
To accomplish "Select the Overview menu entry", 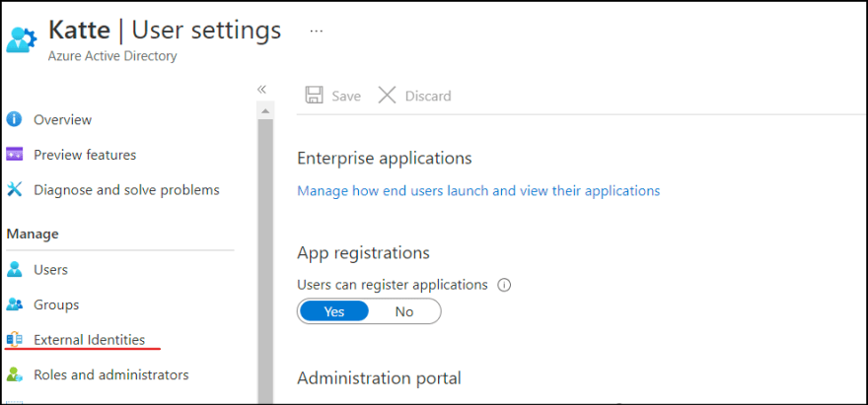I will click(62, 119).
